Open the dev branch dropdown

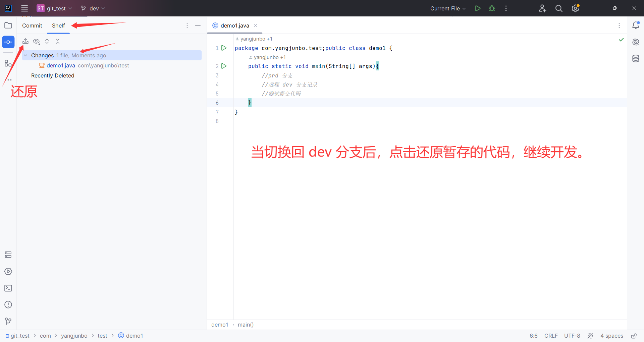[x=93, y=8]
